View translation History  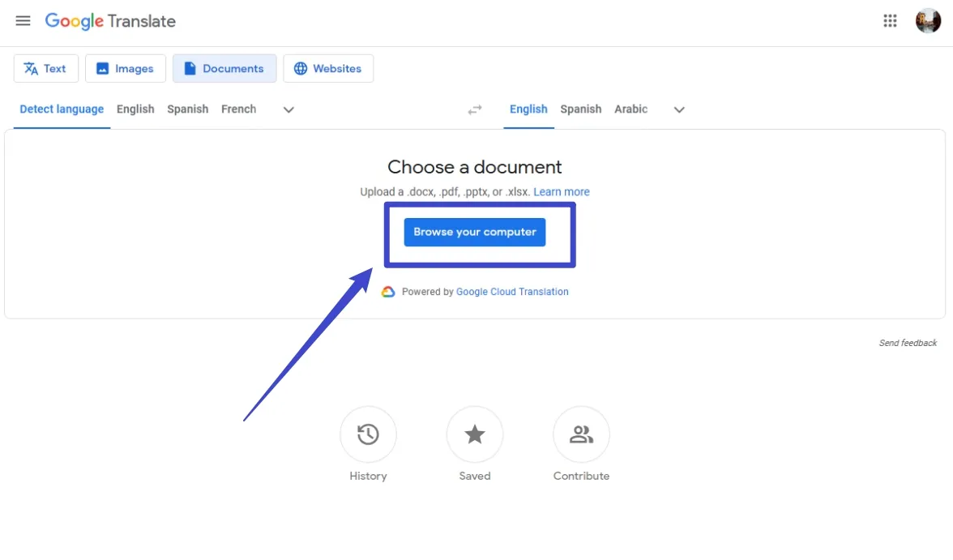368,434
